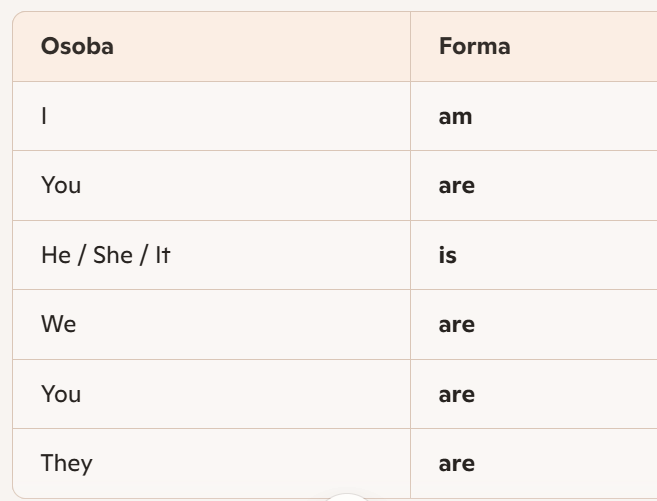This screenshot has width=657, height=501.
Task: Click the word She
Action: tap(113, 255)
